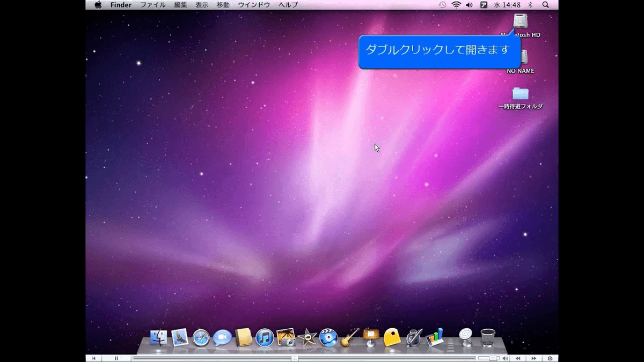The height and width of the screenshot is (362, 644).
Task: Launch Numbers chart icon in Dock
Action: click(435, 337)
